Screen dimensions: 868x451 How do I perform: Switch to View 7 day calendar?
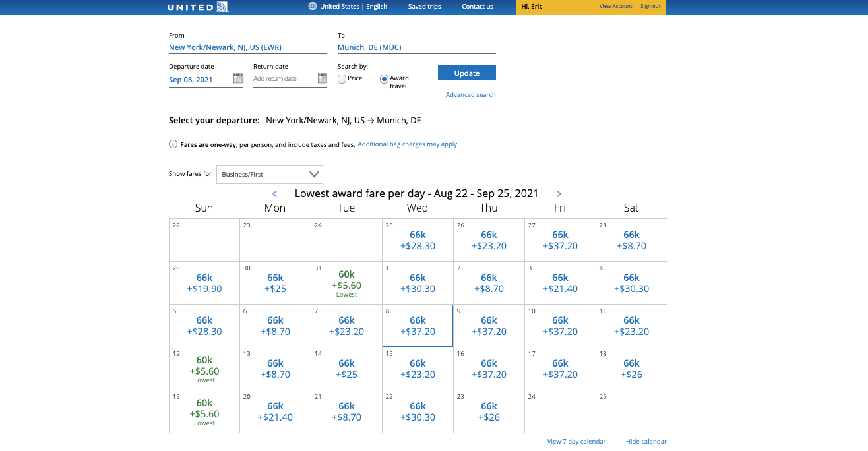point(576,442)
